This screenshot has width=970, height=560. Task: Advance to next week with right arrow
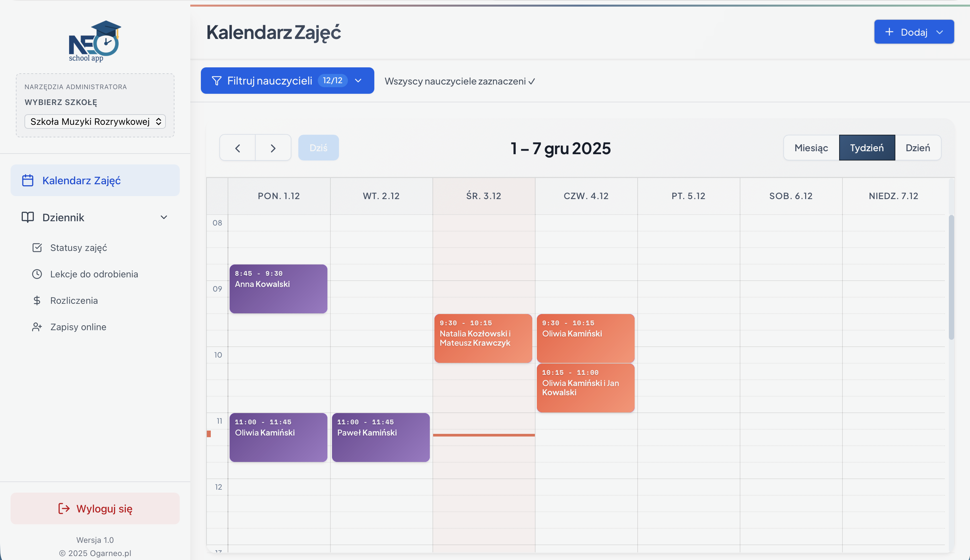273,148
